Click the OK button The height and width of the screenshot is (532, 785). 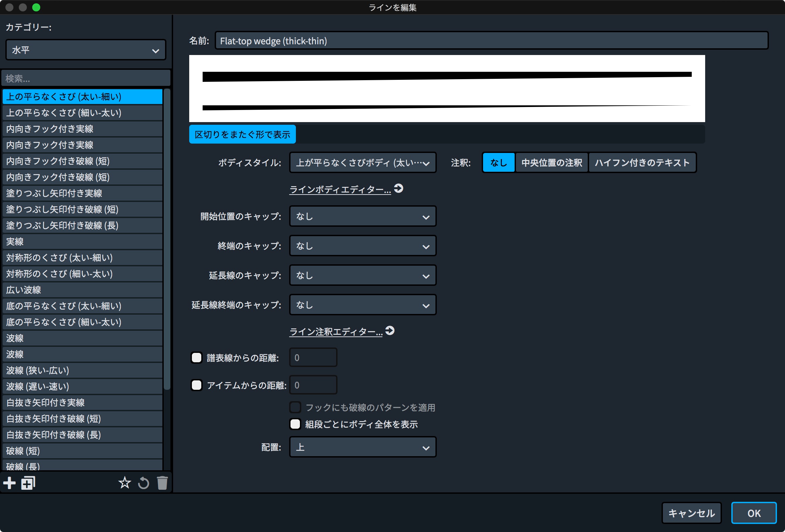pos(753,513)
